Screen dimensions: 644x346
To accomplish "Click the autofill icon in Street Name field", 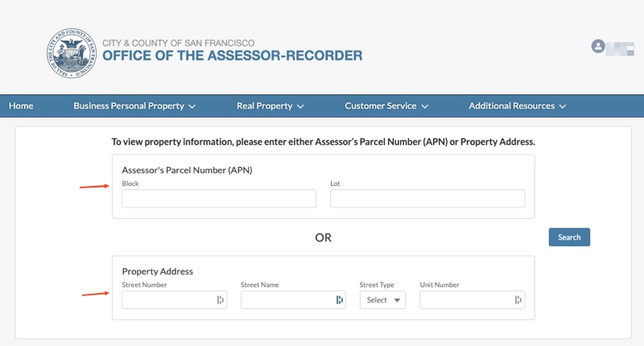I will 339,300.
